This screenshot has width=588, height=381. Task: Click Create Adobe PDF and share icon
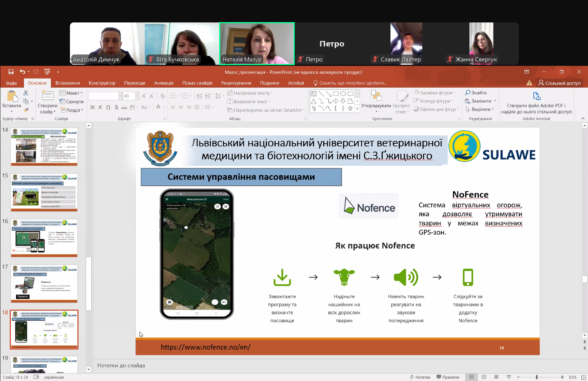[x=536, y=96]
